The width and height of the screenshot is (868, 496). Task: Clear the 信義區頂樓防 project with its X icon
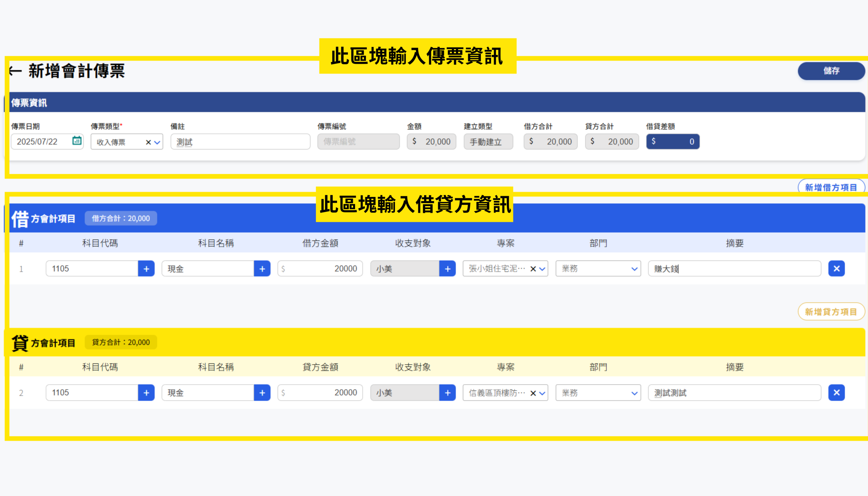(533, 393)
